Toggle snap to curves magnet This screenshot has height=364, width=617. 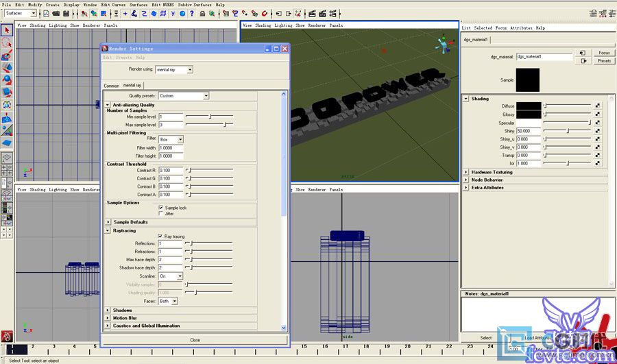(235, 14)
